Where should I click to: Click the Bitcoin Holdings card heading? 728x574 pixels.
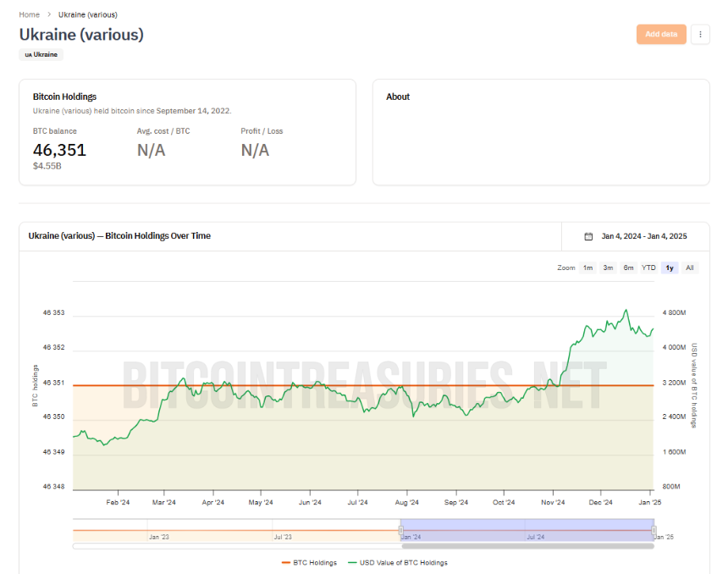[64, 97]
